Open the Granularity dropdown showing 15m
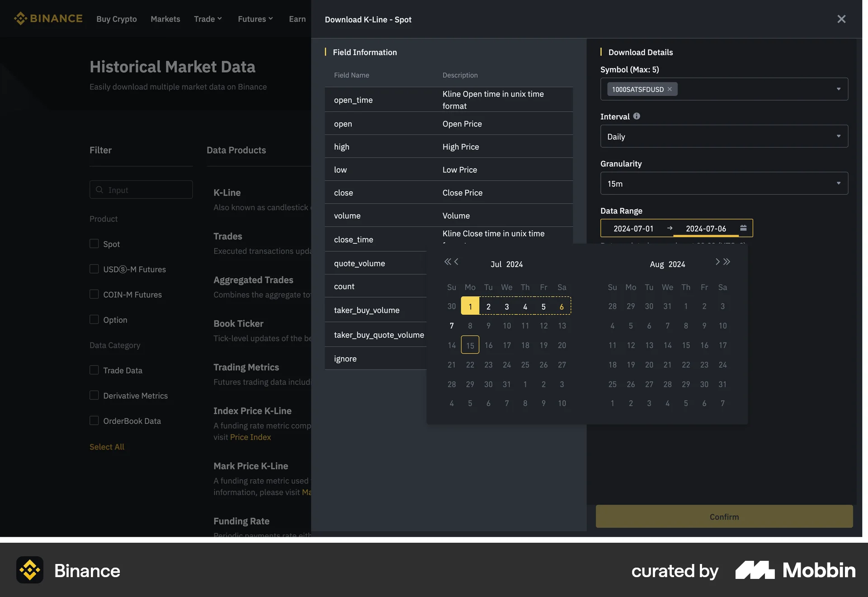Screen dimensions: 868x597 pos(724,183)
